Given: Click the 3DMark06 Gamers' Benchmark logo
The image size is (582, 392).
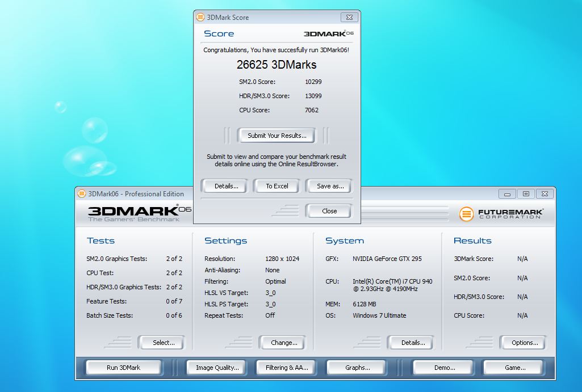Looking at the screenshot, I should pyautogui.click(x=139, y=213).
